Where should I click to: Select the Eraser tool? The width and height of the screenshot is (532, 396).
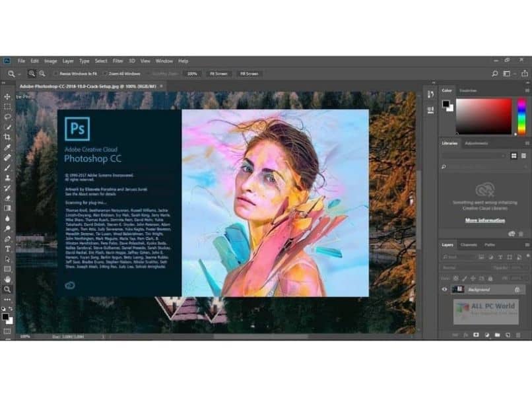pos(7,198)
